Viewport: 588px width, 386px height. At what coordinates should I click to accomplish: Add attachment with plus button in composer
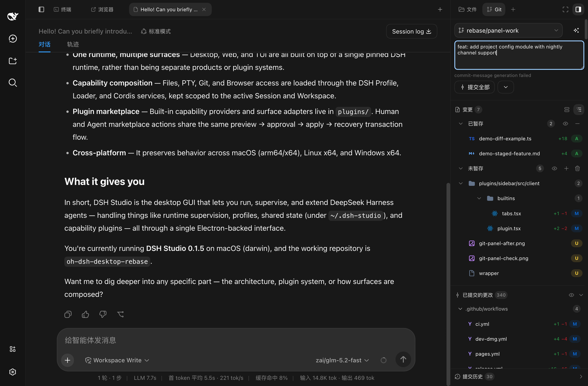pos(67,360)
